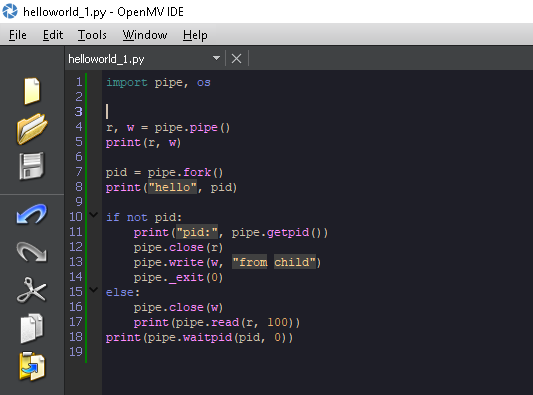Collapse the 'else:' code block

tap(93, 290)
